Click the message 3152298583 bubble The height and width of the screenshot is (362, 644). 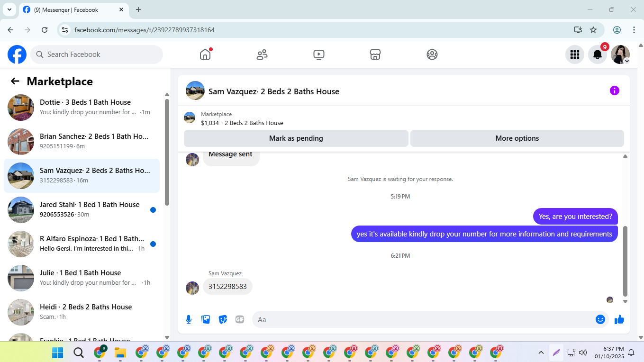pos(227,287)
